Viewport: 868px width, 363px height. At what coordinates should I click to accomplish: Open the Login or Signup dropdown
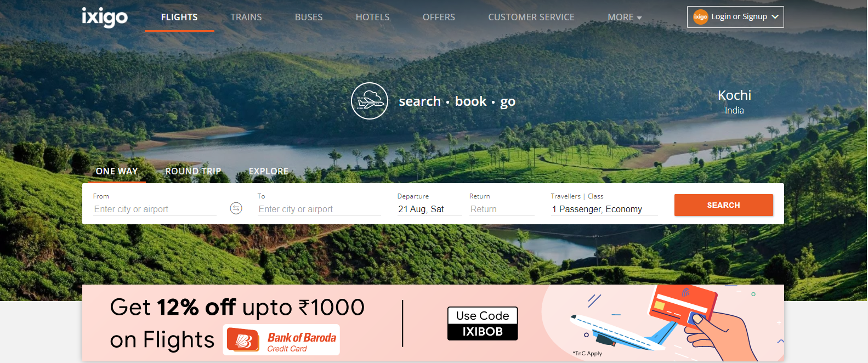(735, 17)
